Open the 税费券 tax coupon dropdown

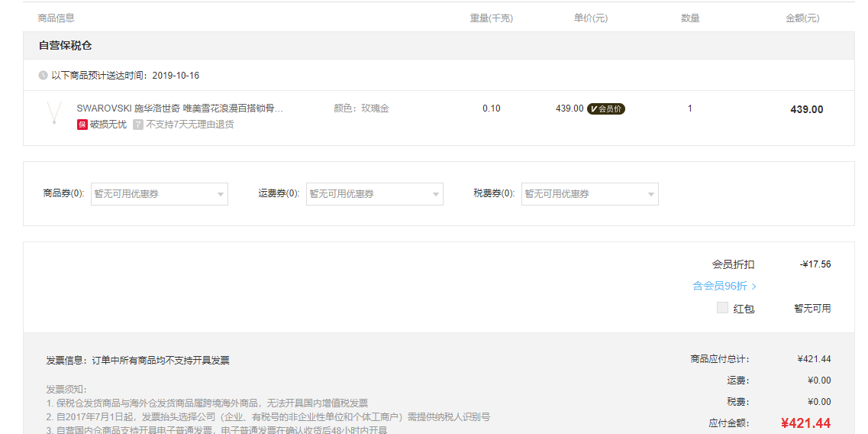590,194
